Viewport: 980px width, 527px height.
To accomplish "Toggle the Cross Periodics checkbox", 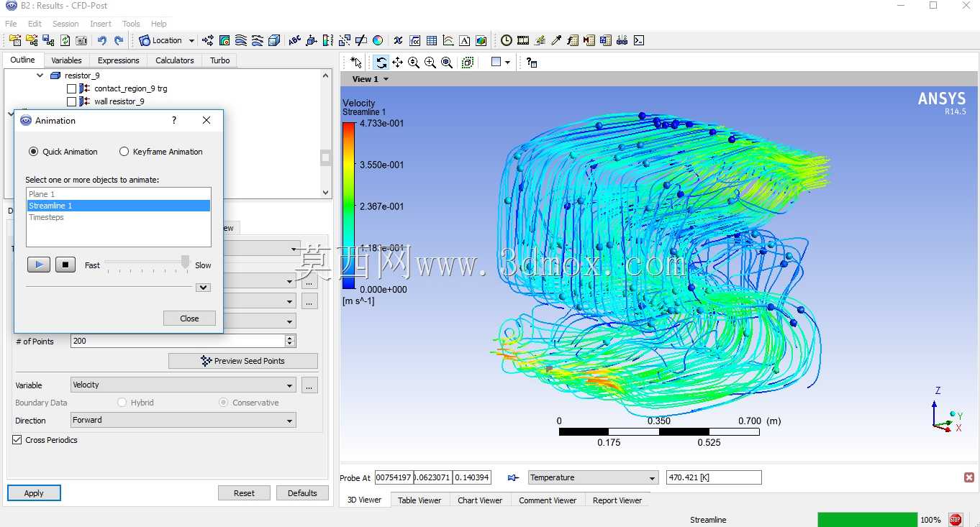I will [17, 440].
